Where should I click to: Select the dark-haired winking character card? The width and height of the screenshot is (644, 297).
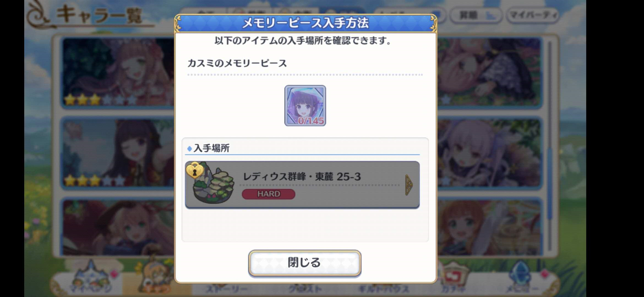click(x=118, y=153)
